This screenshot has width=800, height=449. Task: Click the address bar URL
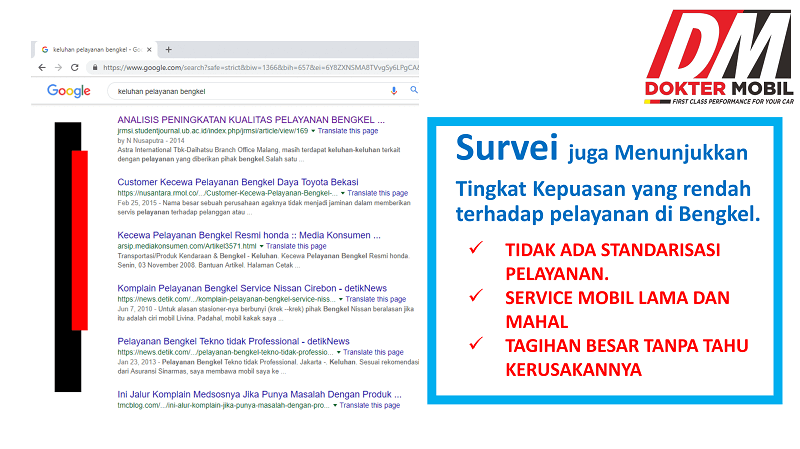[x=260, y=67]
